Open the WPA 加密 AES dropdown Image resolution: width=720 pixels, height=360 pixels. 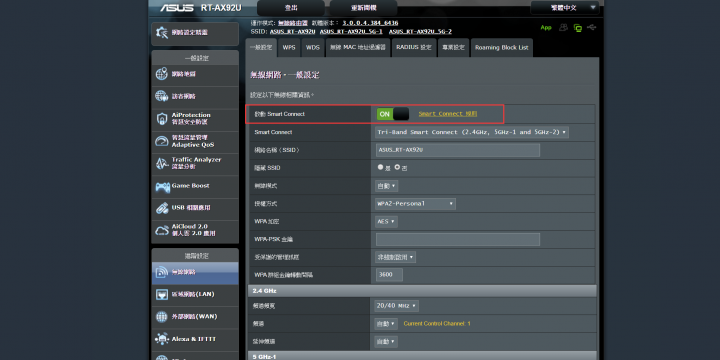click(387, 222)
